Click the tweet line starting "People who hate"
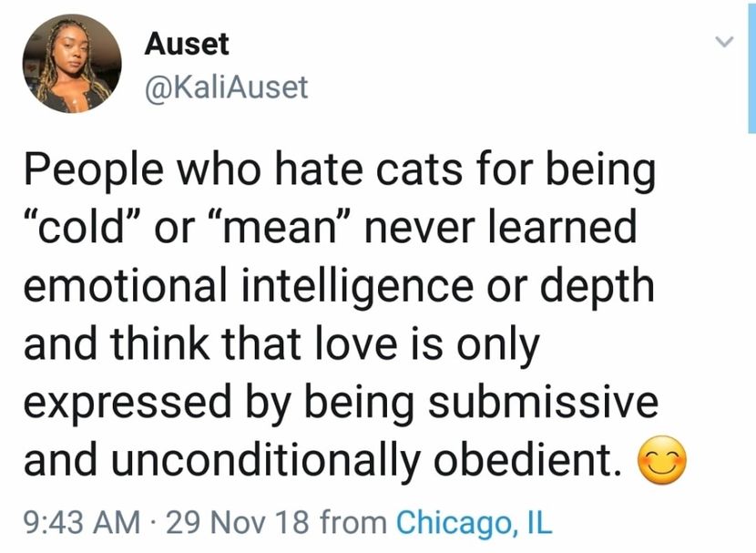Viewport: 756px width, 553px height. (339, 170)
